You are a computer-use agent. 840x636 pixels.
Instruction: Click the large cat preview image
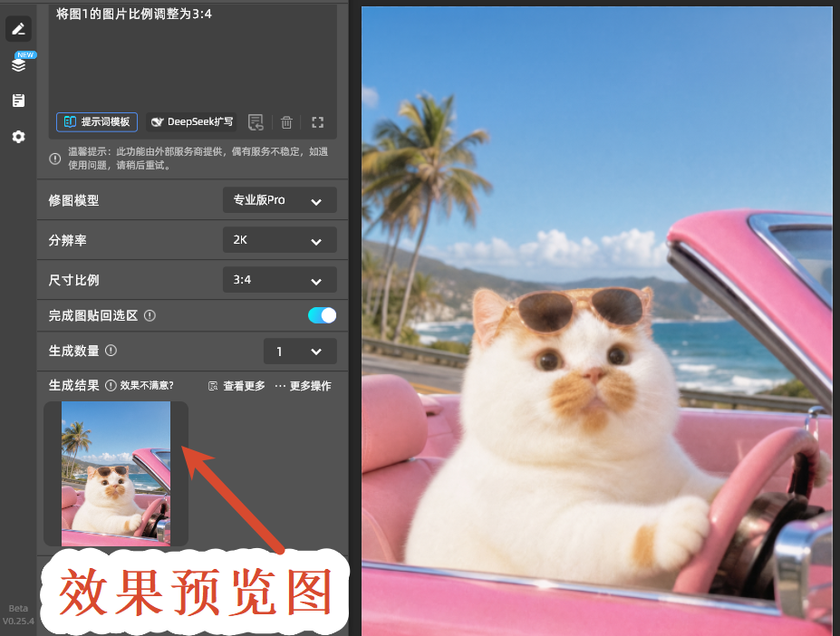597,321
